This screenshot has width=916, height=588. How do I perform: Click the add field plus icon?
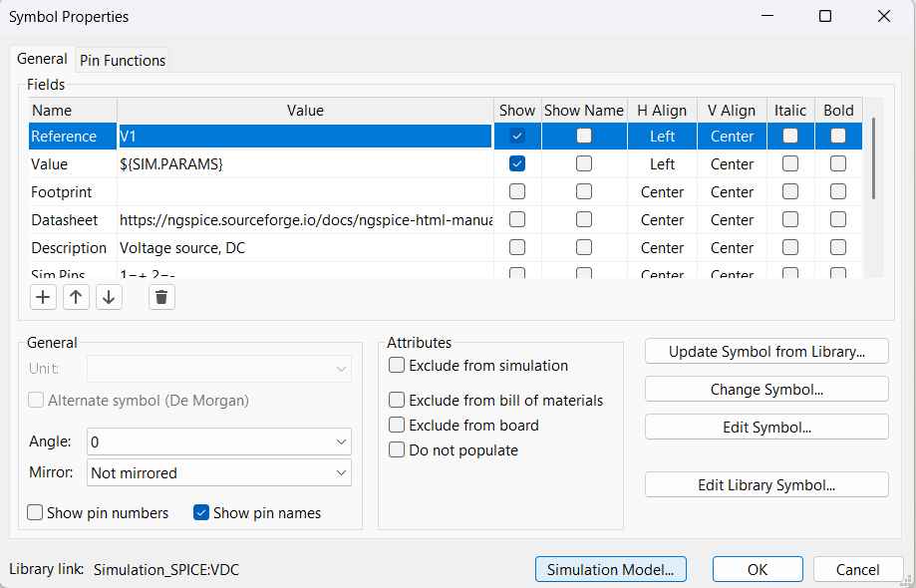pos(43,296)
